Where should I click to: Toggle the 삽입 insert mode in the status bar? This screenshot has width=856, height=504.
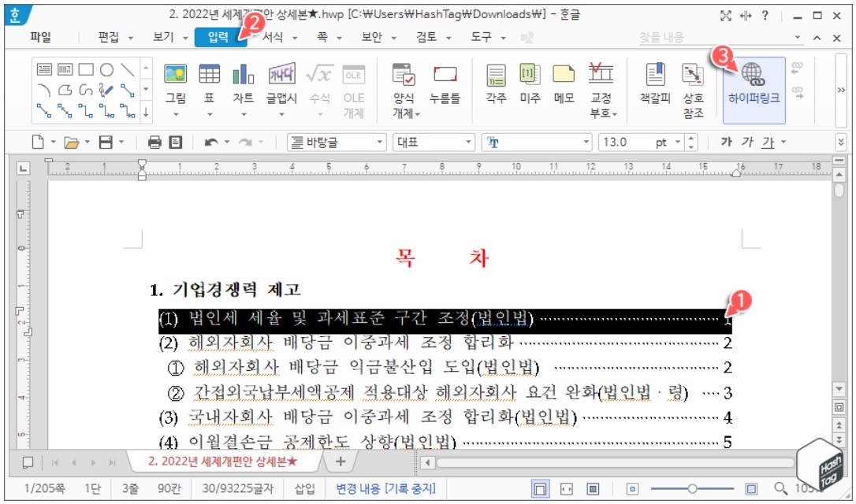click(x=304, y=488)
